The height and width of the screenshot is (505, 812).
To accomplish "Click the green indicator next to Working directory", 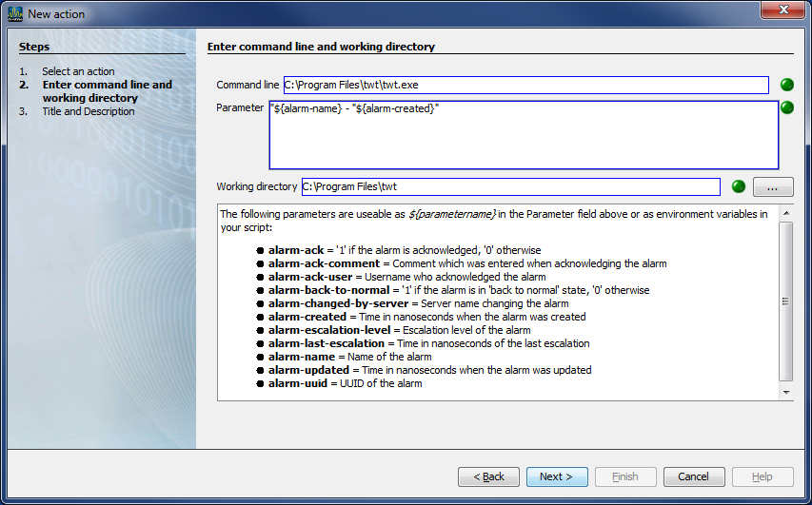I will click(738, 186).
